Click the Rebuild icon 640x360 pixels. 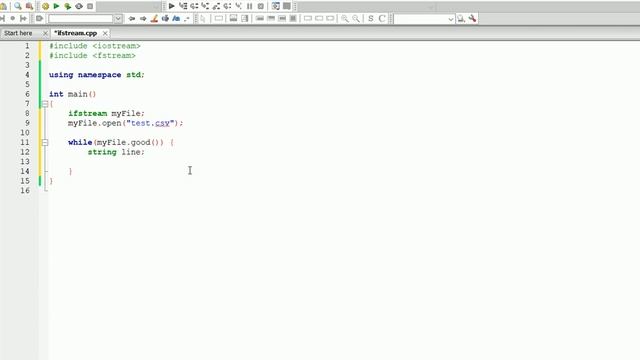[79, 6]
